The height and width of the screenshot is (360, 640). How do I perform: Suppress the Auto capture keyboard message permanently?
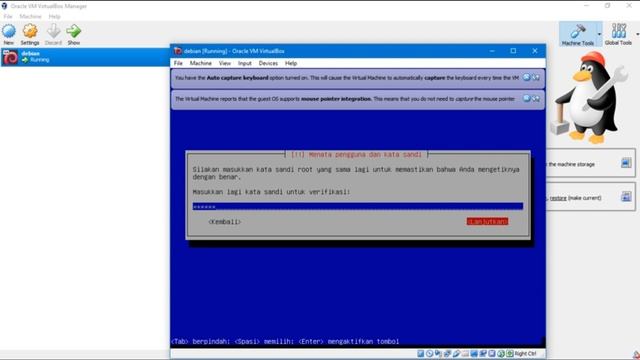click(536, 77)
